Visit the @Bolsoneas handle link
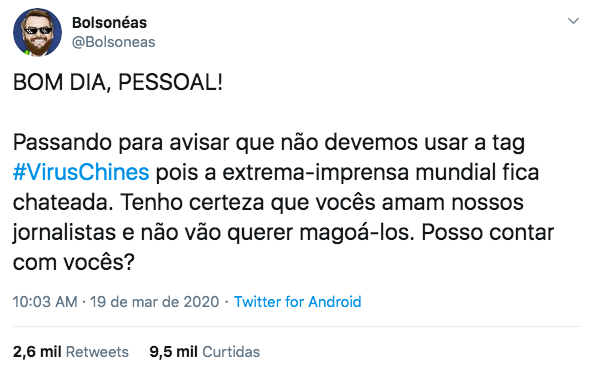Image resolution: width=593 pixels, height=375 pixels. 113,42
